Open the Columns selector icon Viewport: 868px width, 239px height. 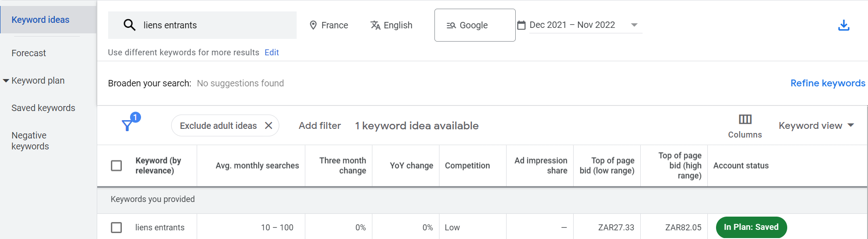[745, 120]
